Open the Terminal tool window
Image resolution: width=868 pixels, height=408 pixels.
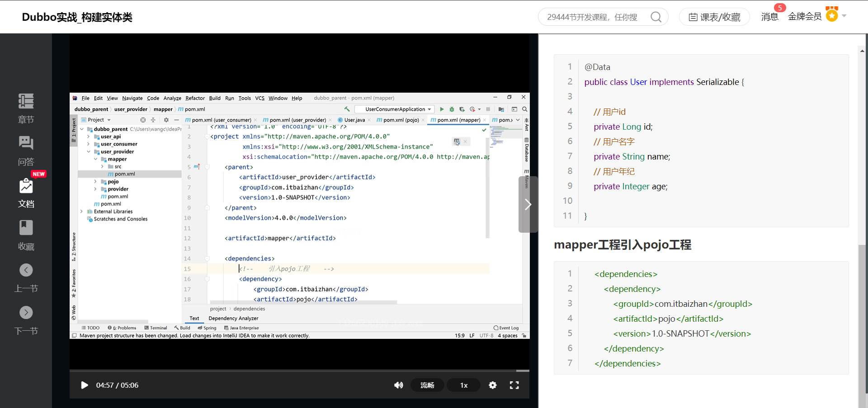(156, 328)
